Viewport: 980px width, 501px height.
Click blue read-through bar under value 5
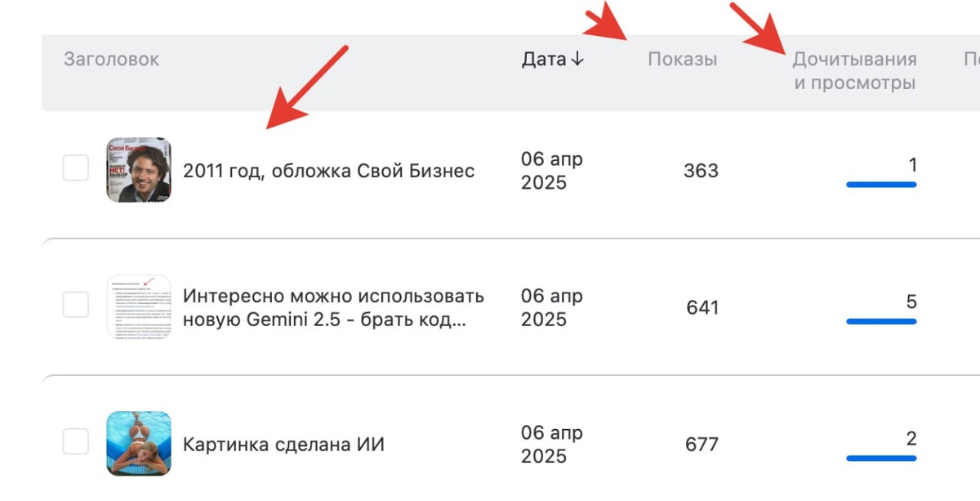tap(881, 321)
